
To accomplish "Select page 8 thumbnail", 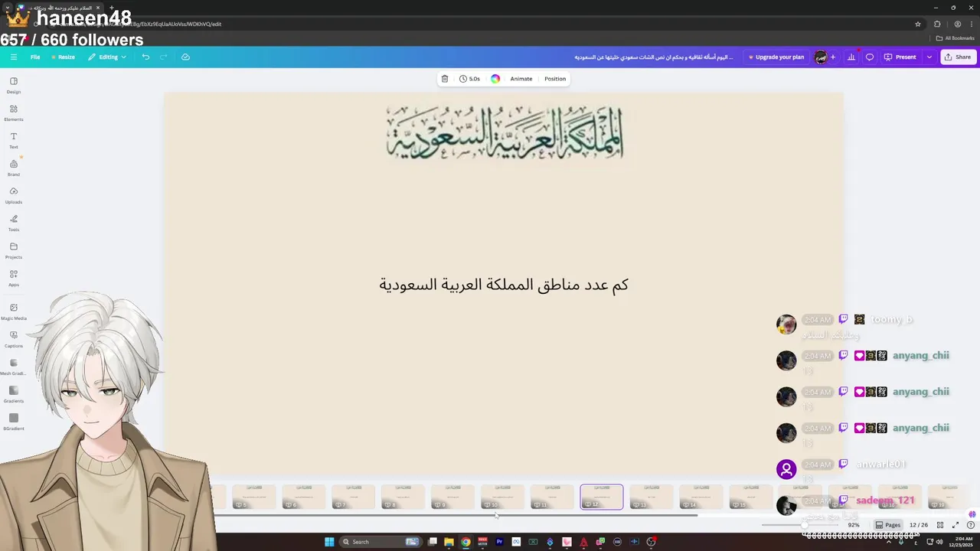I will click(x=403, y=497).
